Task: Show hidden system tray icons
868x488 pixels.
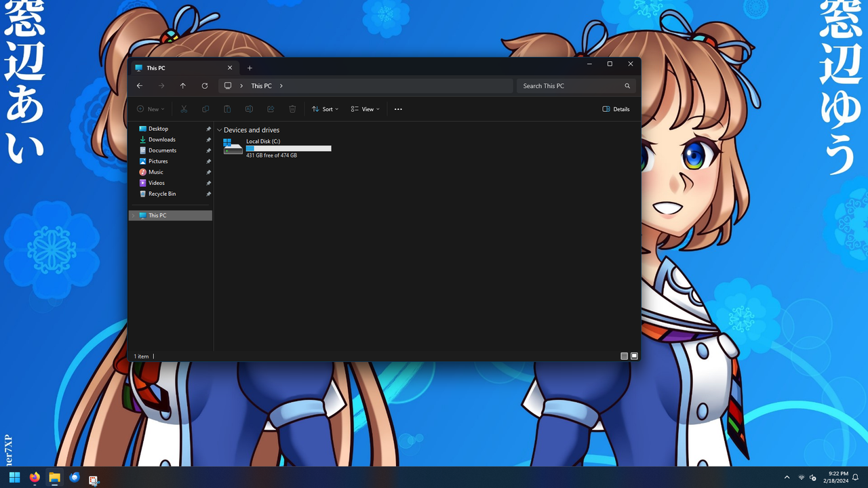Action: point(787,478)
